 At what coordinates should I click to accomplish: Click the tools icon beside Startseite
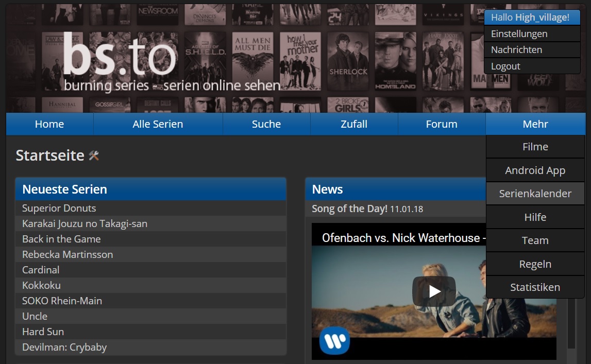94,155
